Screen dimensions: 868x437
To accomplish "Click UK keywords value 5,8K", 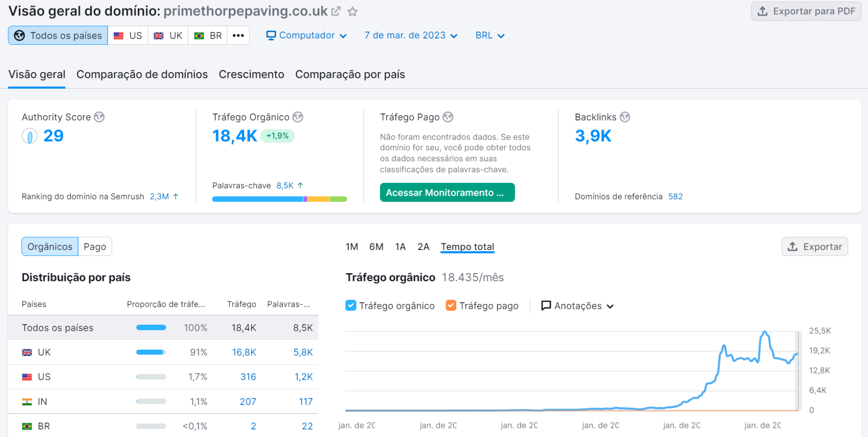I will 303,352.
